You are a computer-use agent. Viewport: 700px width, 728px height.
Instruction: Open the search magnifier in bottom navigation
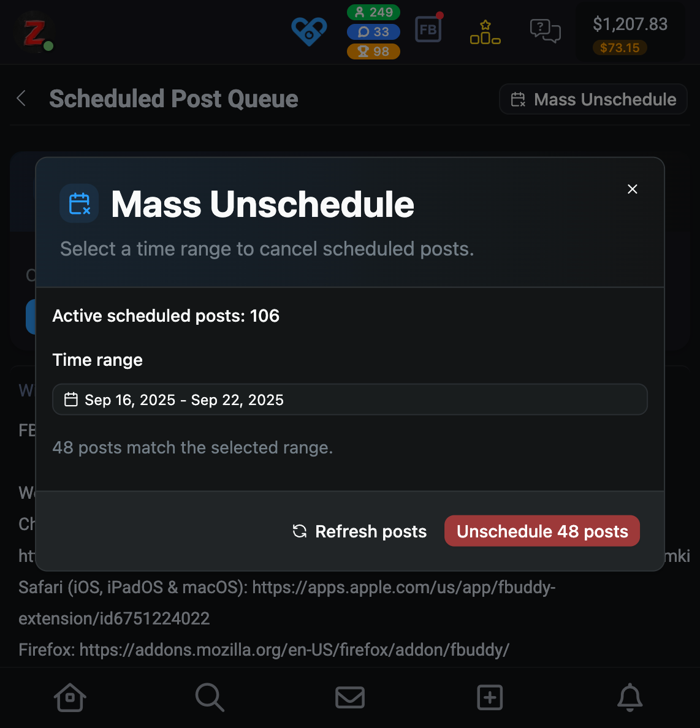point(210,697)
